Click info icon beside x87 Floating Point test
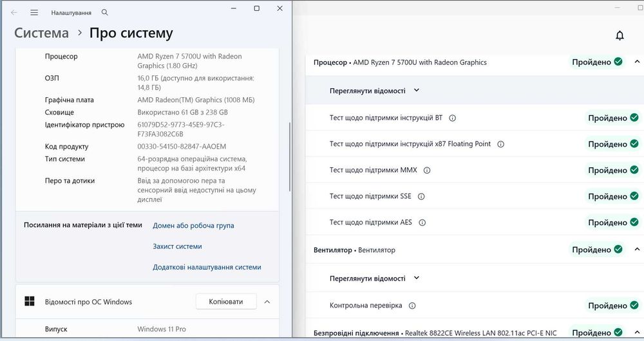 pyautogui.click(x=500, y=144)
